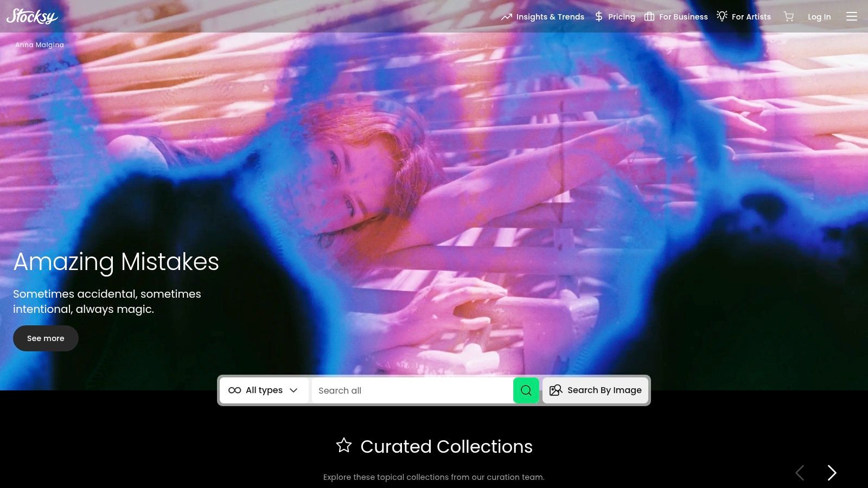
Task: Click the green search magnifier button
Action: click(526, 390)
